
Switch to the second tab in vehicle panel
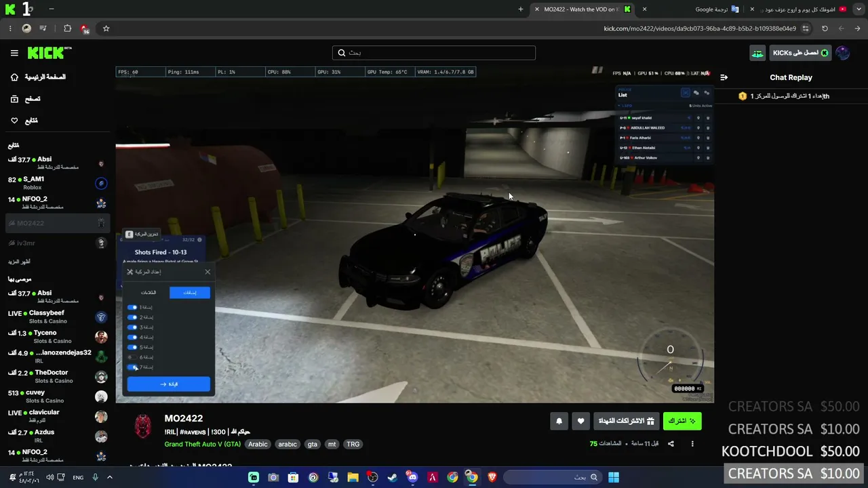click(x=148, y=292)
